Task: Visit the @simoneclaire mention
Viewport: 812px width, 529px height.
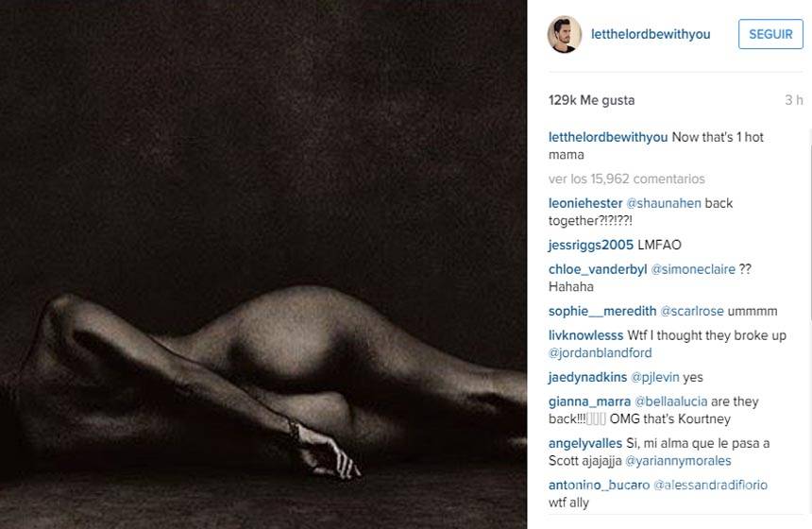Action: coord(693,269)
